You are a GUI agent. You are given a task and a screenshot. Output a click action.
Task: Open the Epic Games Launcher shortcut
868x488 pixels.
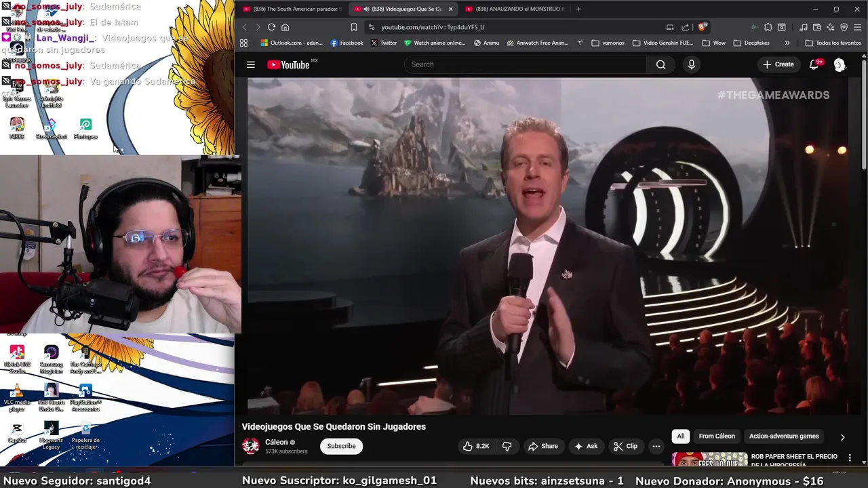click(x=17, y=95)
